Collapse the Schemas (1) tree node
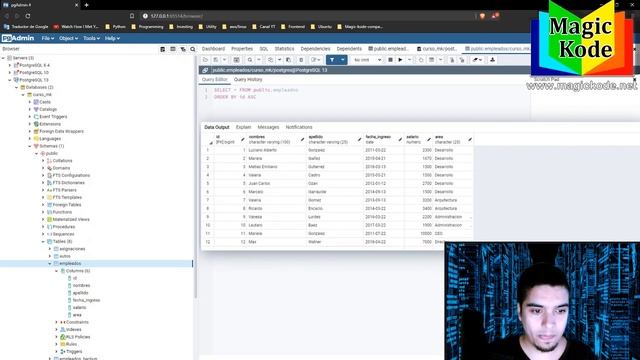The image size is (640, 360). tap(30, 146)
